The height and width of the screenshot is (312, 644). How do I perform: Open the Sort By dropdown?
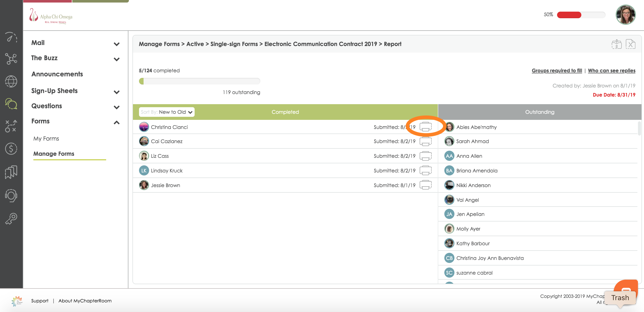pos(167,112)
